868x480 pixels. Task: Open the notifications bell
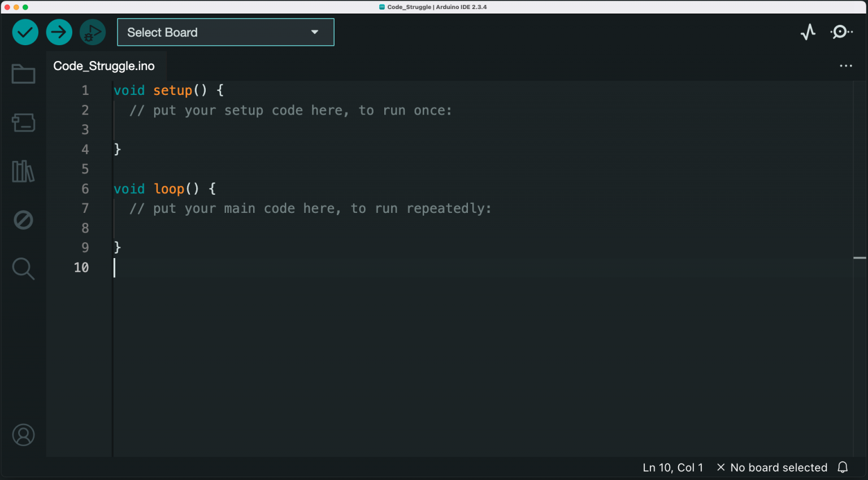pos(843,467)
